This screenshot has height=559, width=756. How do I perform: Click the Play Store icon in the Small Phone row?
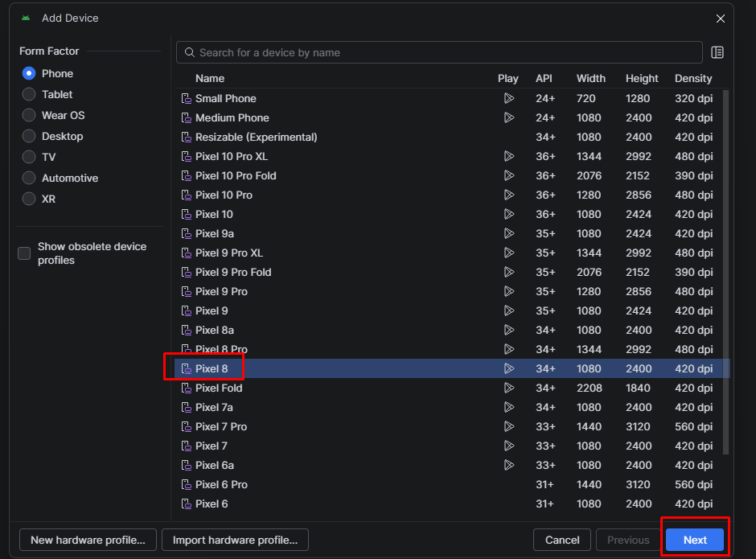point(508,98)
